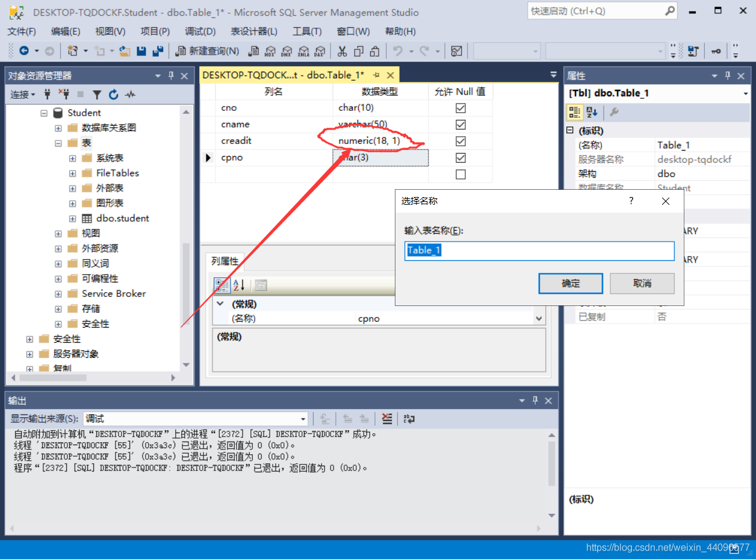Open the 表设计器(L) menu
The width and height of the screenshot is (756, 559).
[254, 31]
